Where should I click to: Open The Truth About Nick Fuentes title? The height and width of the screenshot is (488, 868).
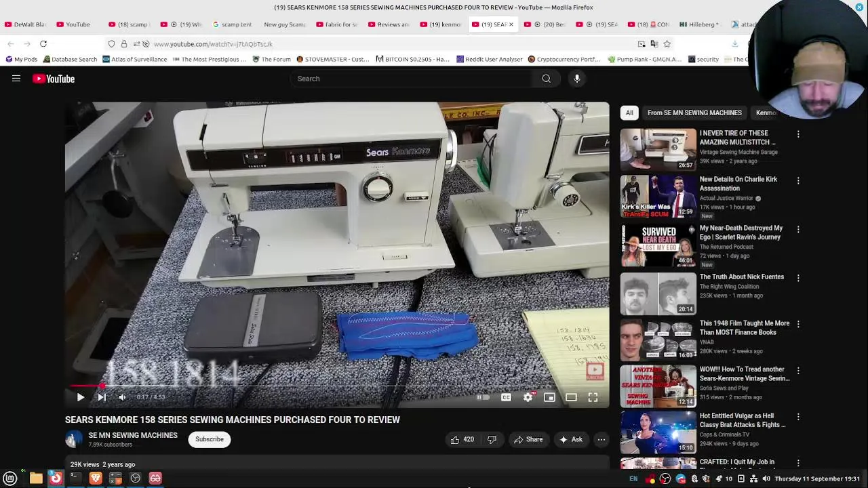tap(741, 277)
